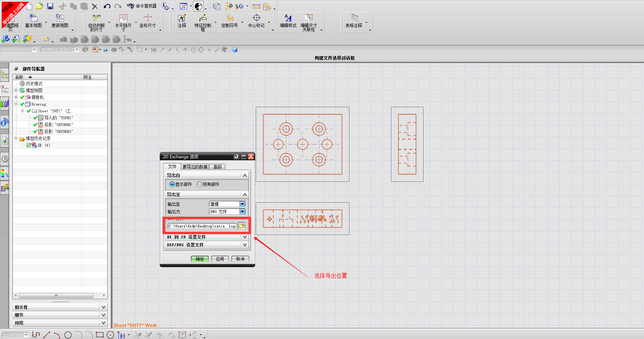Open the 输出至 dropdown set to 建模
This screenshot has width=644, height=339.
click(x=227, y=204)
